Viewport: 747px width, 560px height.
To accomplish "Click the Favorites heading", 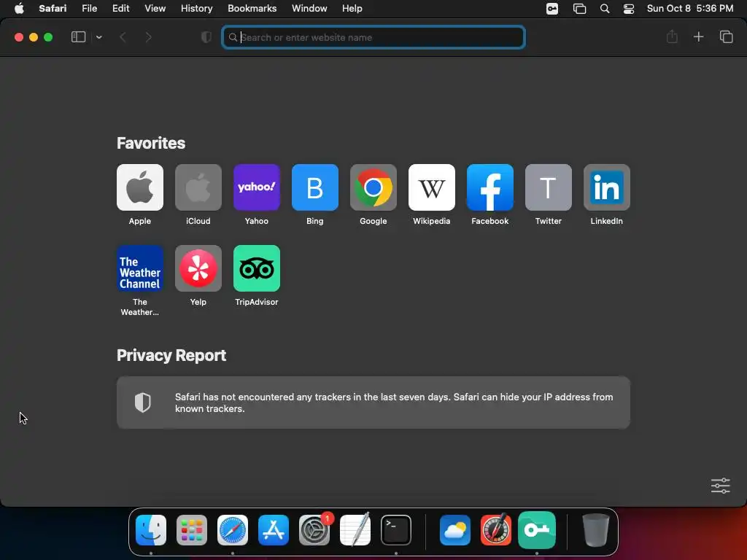I will 151,143.
